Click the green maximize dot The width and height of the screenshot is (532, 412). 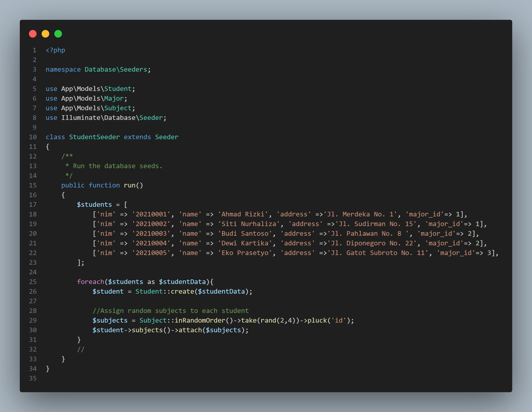coord(58,34)
